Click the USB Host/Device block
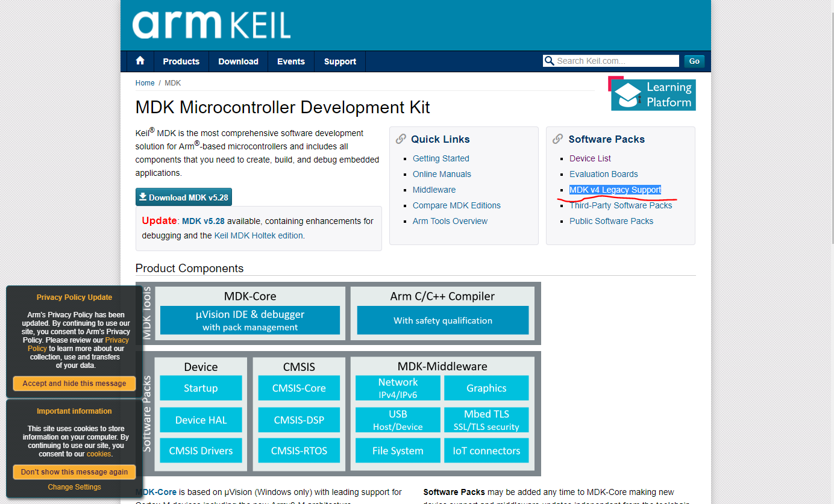 coord(398,420)
